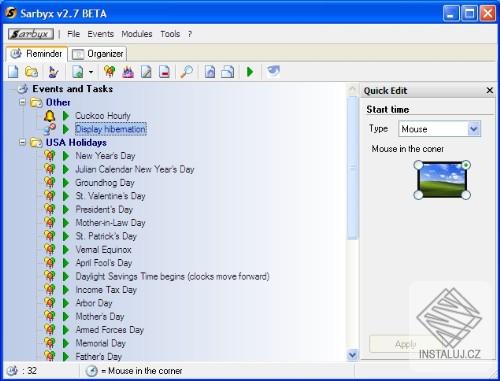Open the wizard icon in toolbar
The height and width of the screenshot is (381, 500).
pos(53,72)
